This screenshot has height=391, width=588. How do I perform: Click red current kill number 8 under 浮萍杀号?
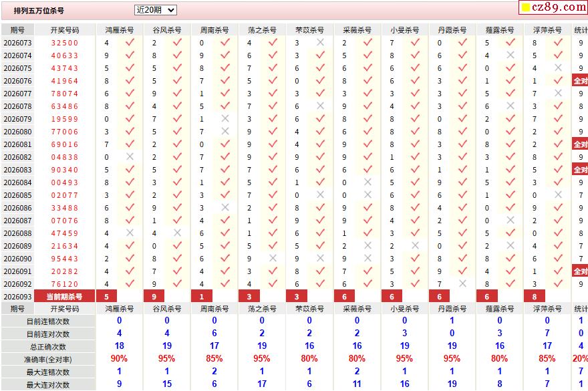click(x=535, y=297)
